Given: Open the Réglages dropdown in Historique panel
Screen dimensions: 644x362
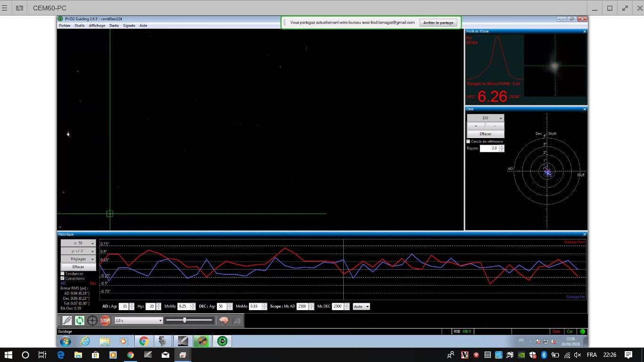Looking at the screenshot, I should (78, 259).
